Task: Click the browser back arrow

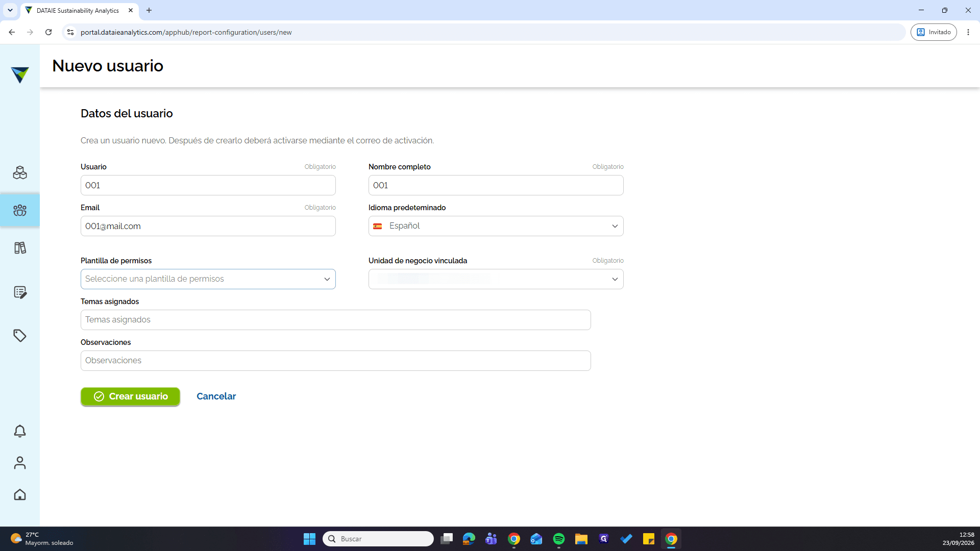Action: pyautogui.click(x=12, y=32)
